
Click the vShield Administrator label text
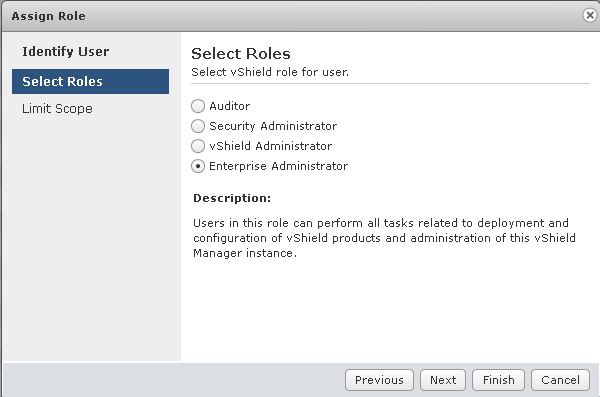tap(271, 146)
